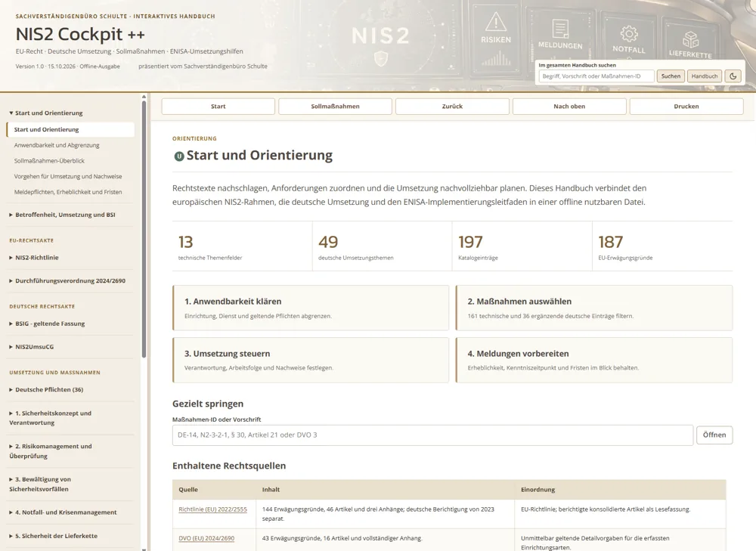Viewport: 756px width, 551px height.
Task: Expand Deutsche Pflichten (36)
Action: pyautogui.click(x=46, y=389)
